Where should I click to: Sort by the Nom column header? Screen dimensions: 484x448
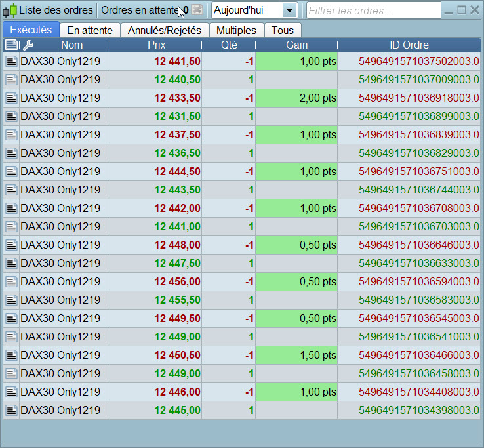coord(71,45)
